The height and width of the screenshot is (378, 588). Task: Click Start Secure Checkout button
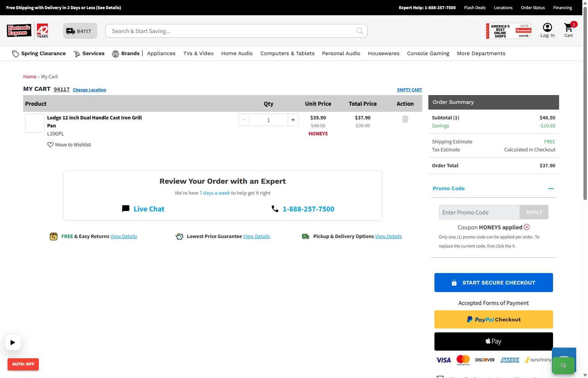point(493,283)
